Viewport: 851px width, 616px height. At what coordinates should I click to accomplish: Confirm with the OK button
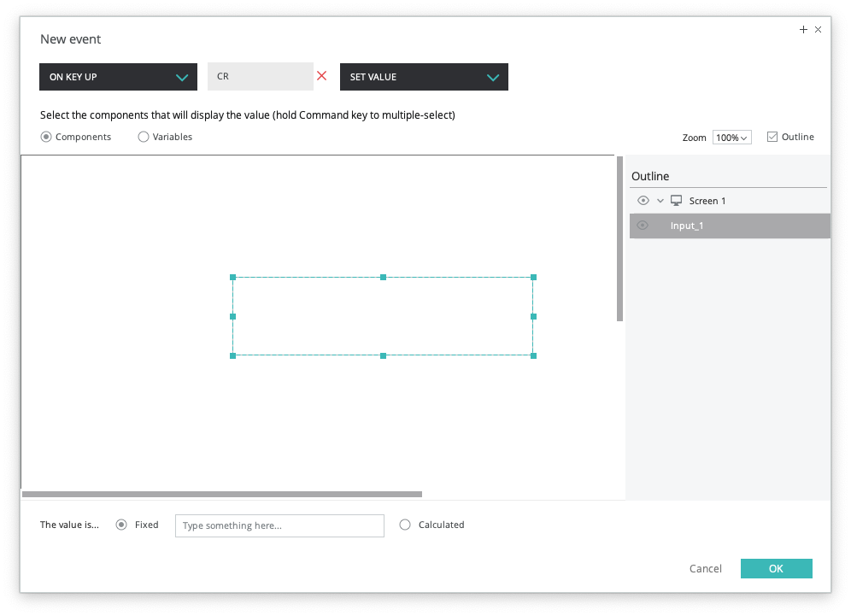(x=776, y=568)
